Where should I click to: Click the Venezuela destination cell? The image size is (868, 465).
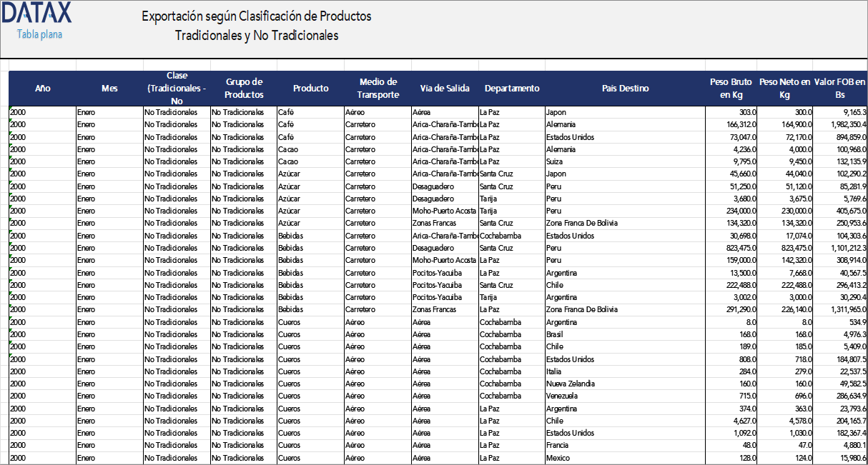(562, 396)
